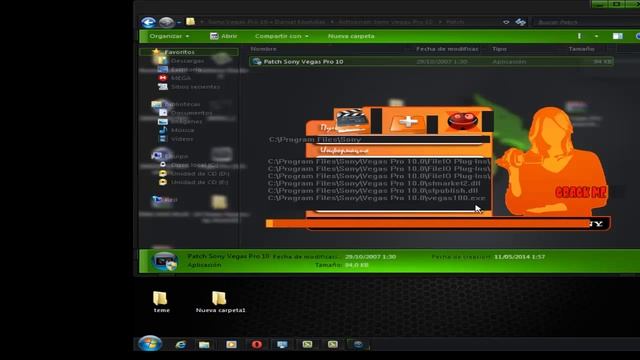640x360 pixels.
Task: Click the application icon in the details pane
Action: (x=165, y=261)
